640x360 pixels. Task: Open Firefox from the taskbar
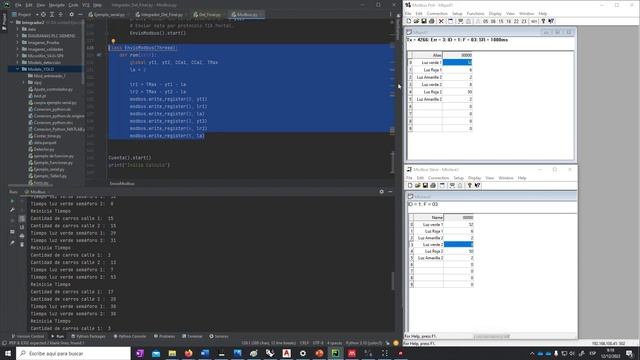point(188,353)
